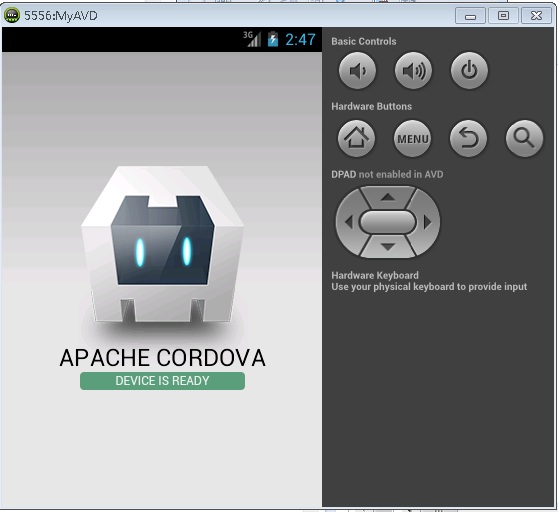Click the 3G signal strength icon

click(x=252, y=39)
